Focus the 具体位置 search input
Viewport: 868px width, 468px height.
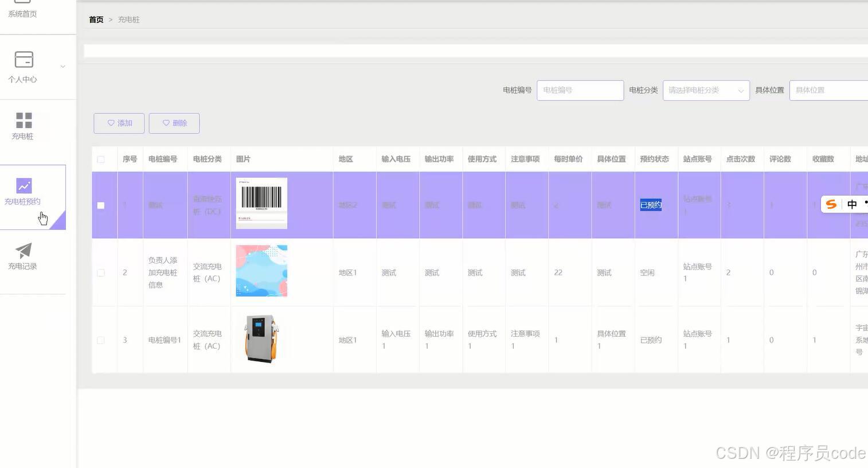click(x=828, y=91)
